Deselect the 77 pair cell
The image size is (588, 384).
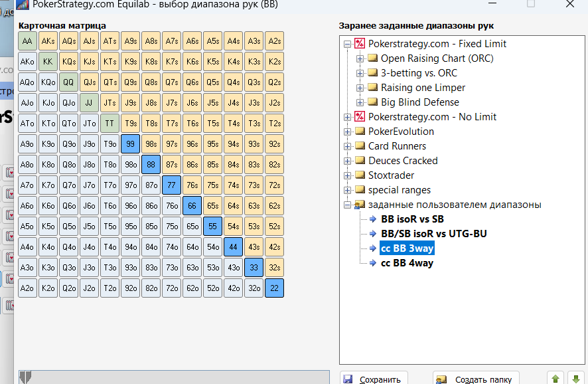(171, 185)
